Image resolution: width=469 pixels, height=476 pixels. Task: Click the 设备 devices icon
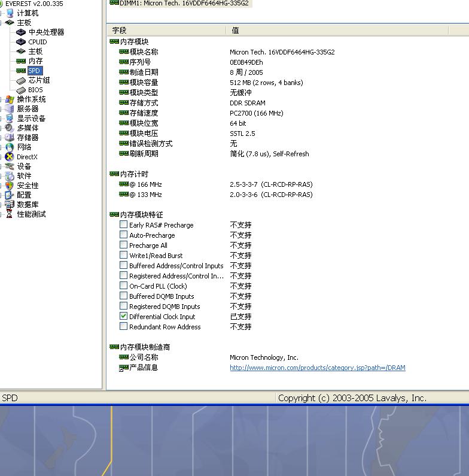click(10, 166)
